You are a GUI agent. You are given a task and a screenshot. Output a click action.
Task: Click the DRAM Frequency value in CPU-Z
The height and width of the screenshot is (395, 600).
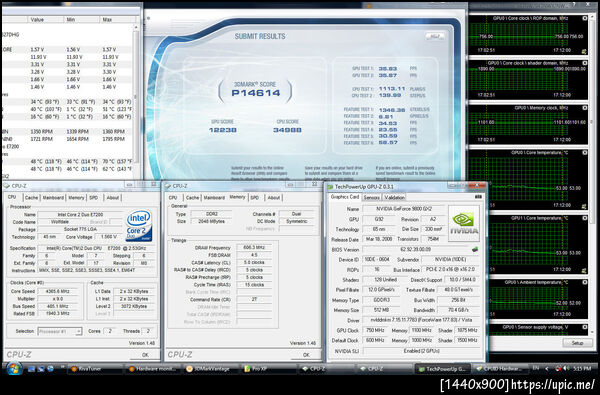[254, 247]
